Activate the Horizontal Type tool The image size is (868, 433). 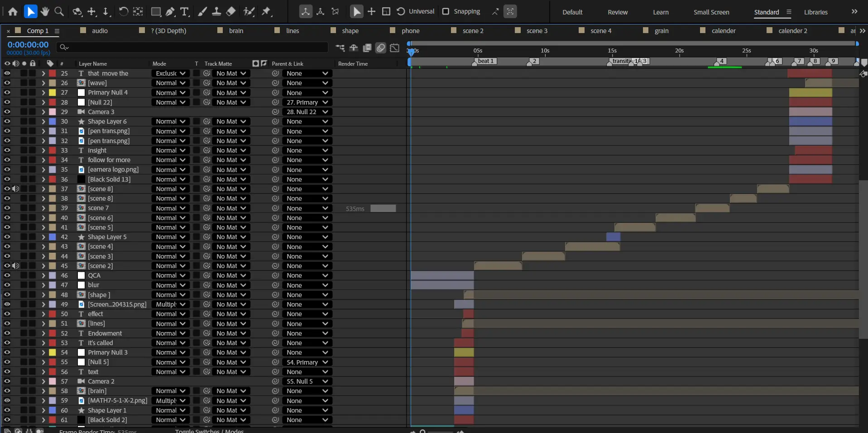[184, 12]
